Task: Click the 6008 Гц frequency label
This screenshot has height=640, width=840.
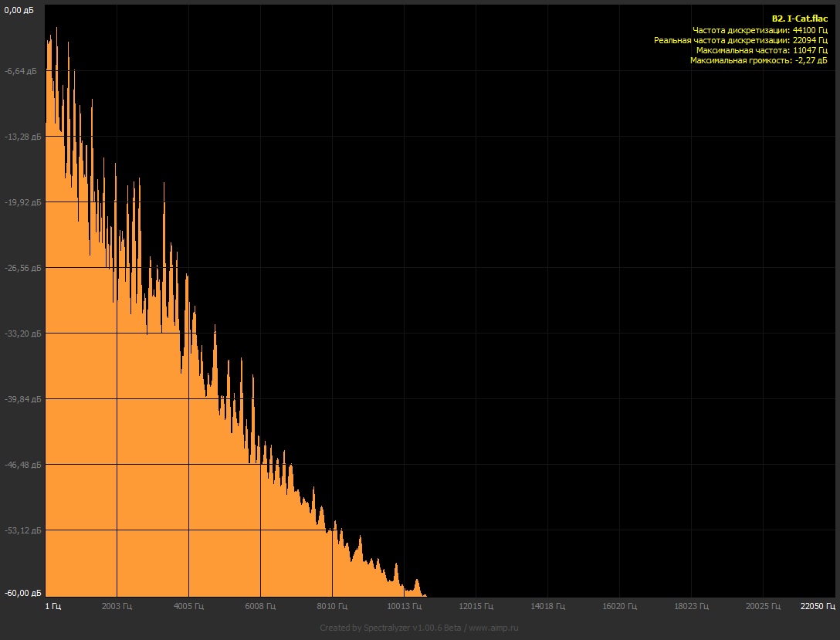Action: (260, 606)
